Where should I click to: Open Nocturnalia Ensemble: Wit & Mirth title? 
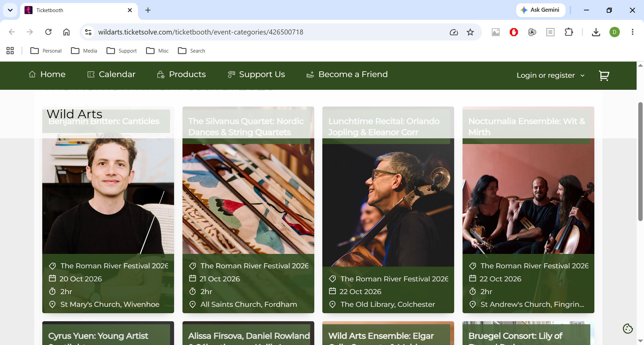tap(527, 127)
